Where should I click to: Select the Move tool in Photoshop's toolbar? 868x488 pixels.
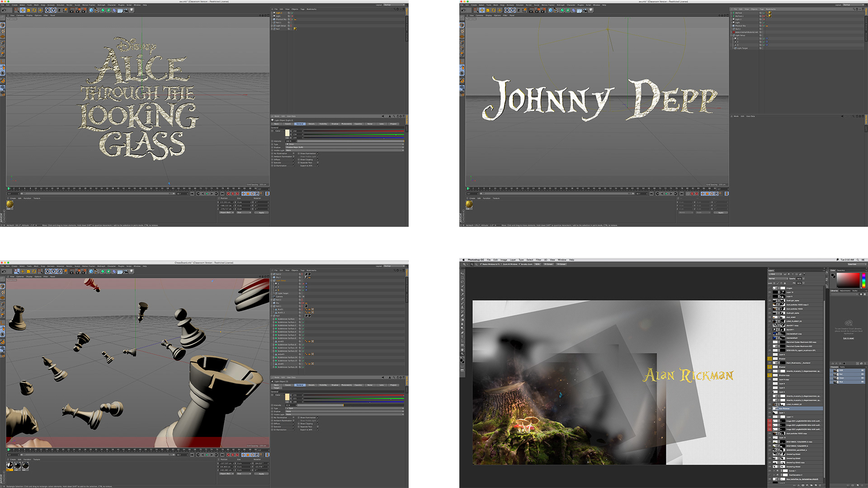coord(462,273)
